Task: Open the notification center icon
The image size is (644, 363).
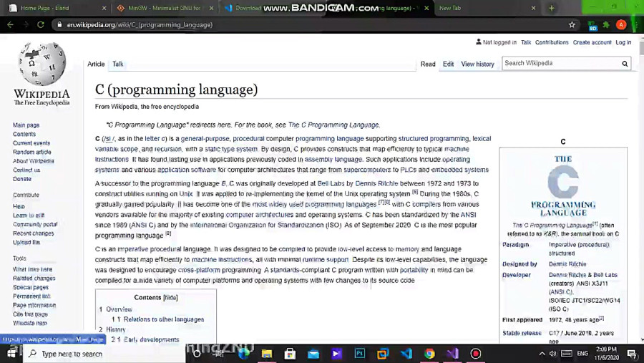Action: (x=632, y=354)
